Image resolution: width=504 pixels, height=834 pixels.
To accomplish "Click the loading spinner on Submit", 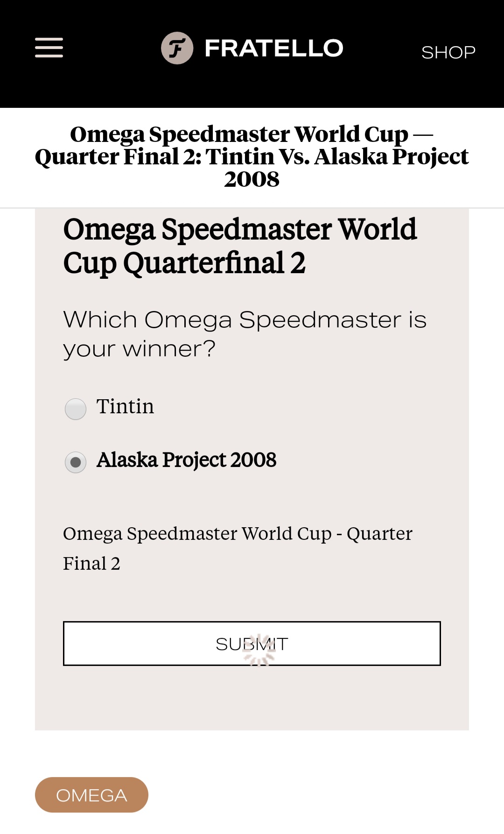I will coord(259,650).
